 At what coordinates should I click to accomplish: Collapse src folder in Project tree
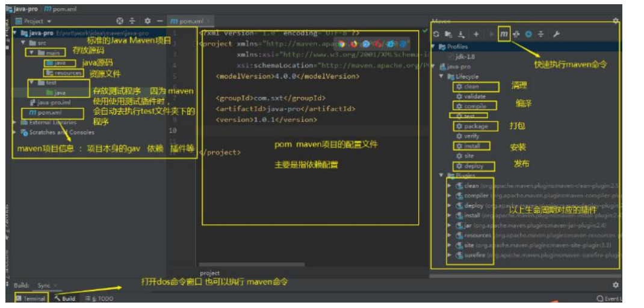pyautogui.click(x=23, y=43)
